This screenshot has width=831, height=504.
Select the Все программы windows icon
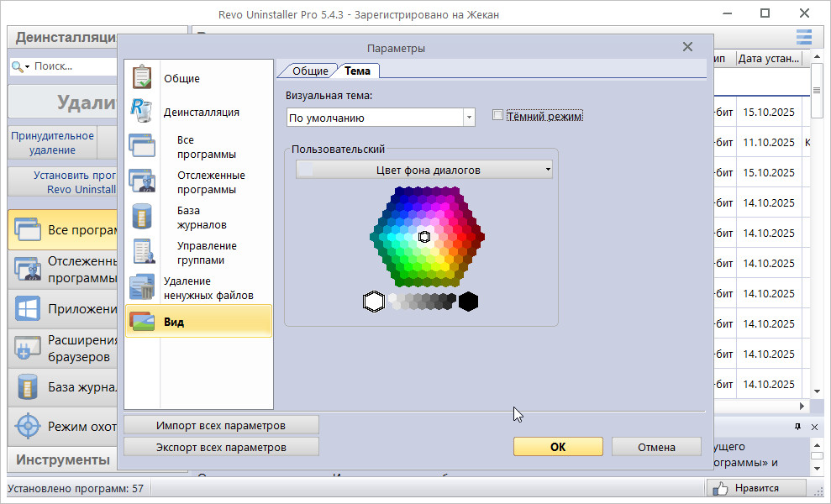tap(141, 146)
